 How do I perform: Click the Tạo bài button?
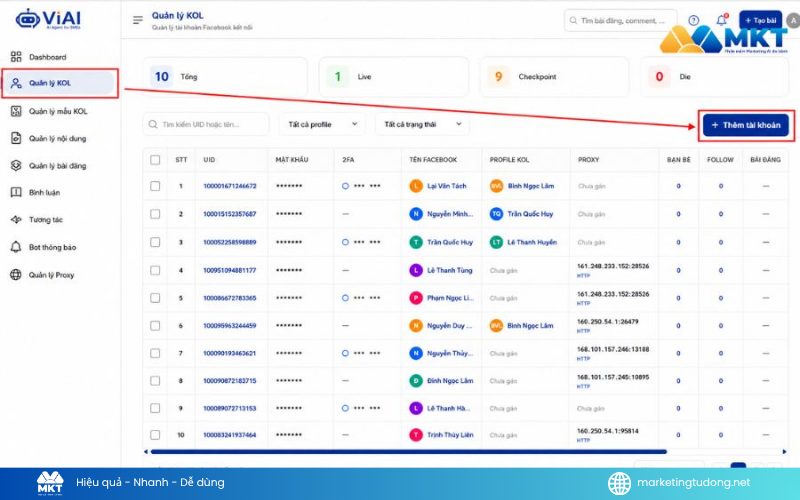(x=760, y=20)
